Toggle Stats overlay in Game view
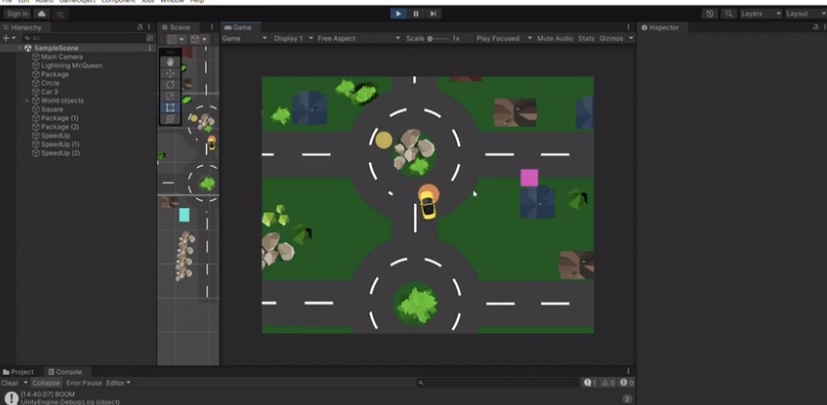The width and height of the screenshot is (827, 405). pyautogui.click(x=586, y=38)
